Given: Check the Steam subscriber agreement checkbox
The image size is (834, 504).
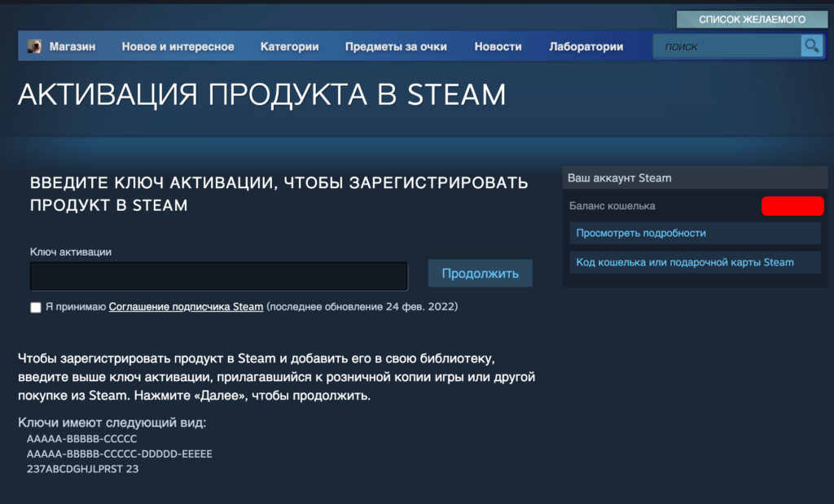Looking at the screenshot, I should (x=35, y=307).
